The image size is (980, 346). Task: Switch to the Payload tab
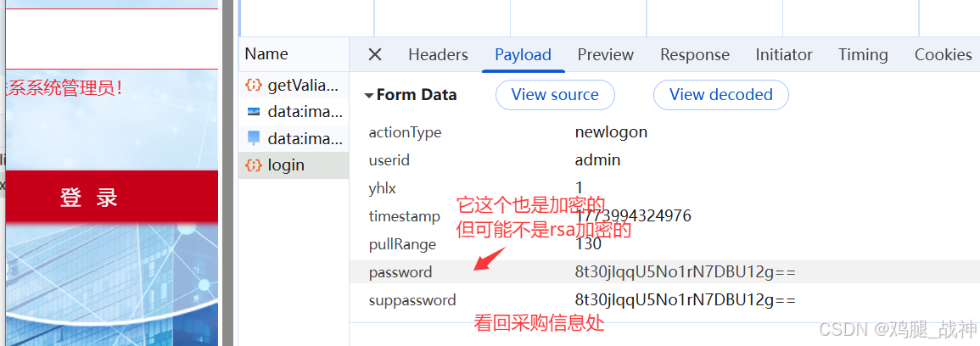[524, 55]
